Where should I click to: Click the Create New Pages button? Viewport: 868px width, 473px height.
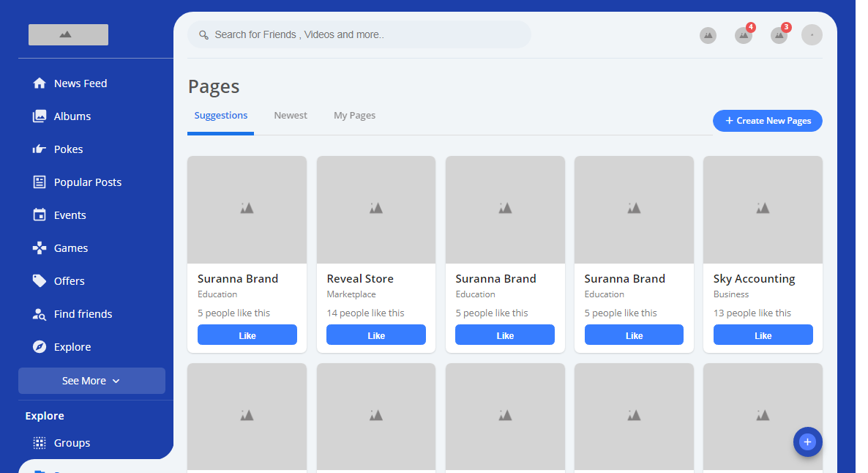767,121
